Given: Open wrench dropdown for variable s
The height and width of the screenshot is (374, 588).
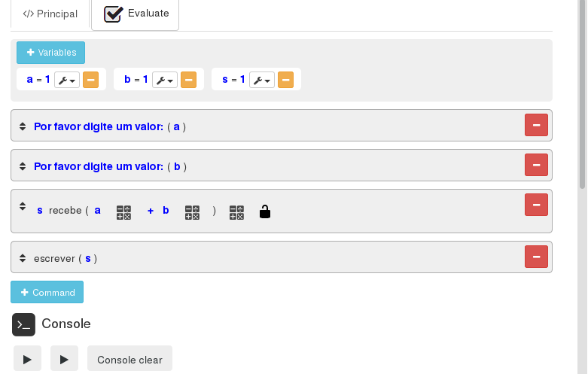Looking at the screenshot, I should point(262,80).
